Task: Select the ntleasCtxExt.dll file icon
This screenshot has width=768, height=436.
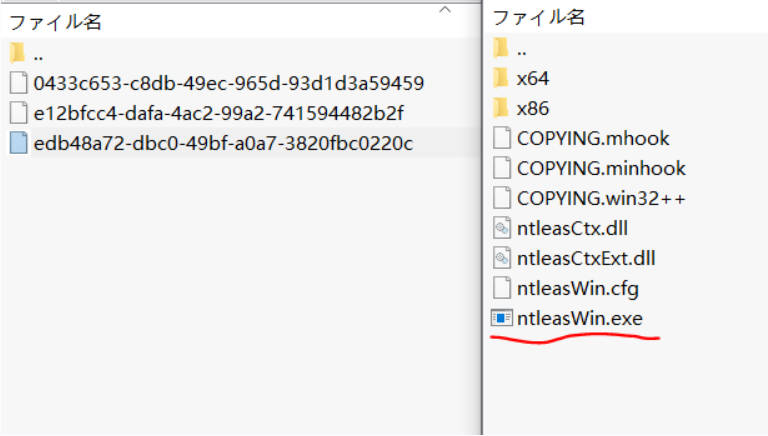Action: coord(501,258)
